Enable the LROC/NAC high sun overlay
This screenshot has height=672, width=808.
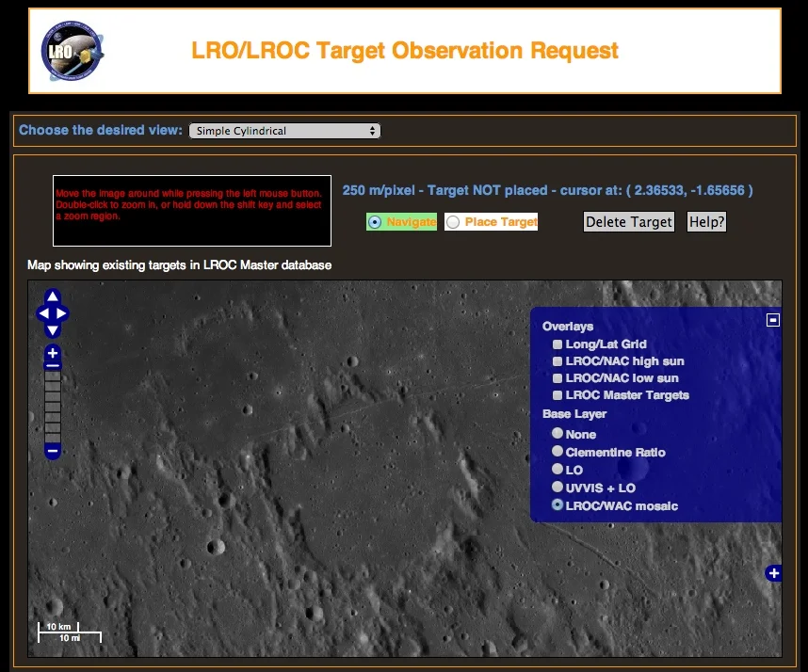click(558, 361)
